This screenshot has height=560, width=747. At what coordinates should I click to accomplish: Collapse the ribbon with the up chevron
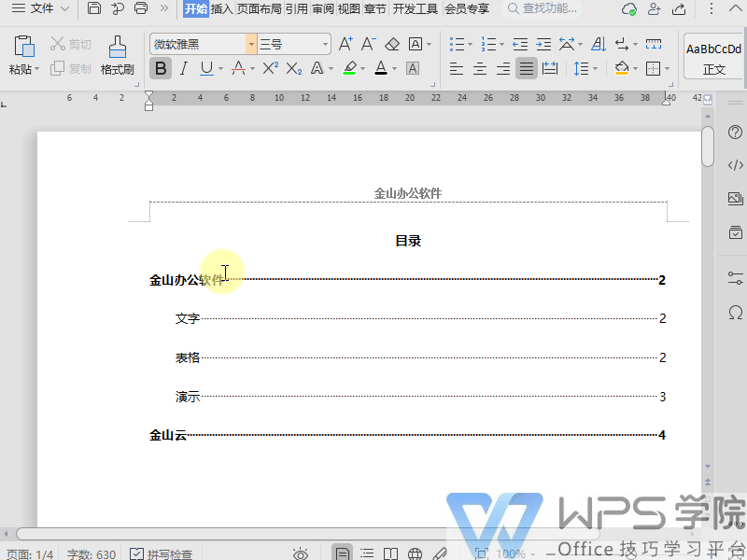click(x=735, y=8)
